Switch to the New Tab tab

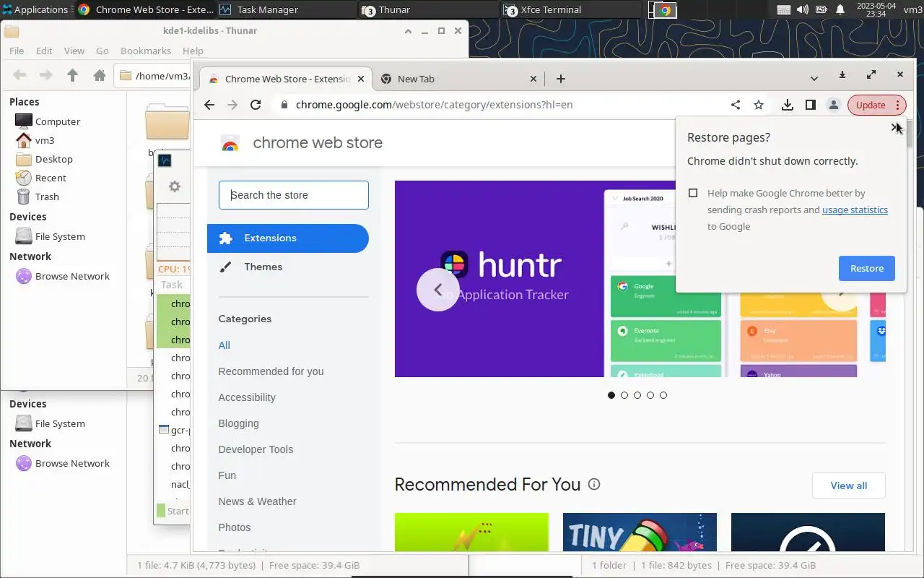point(459,79)
